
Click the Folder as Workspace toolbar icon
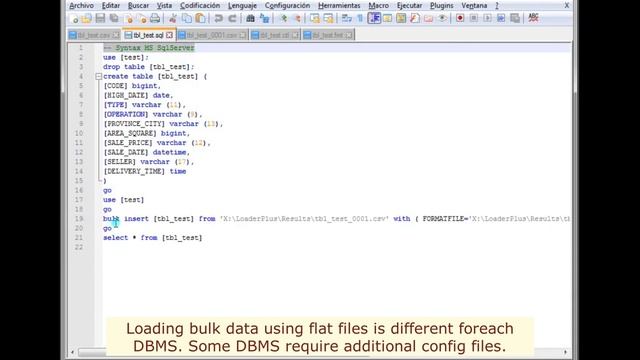428,18
